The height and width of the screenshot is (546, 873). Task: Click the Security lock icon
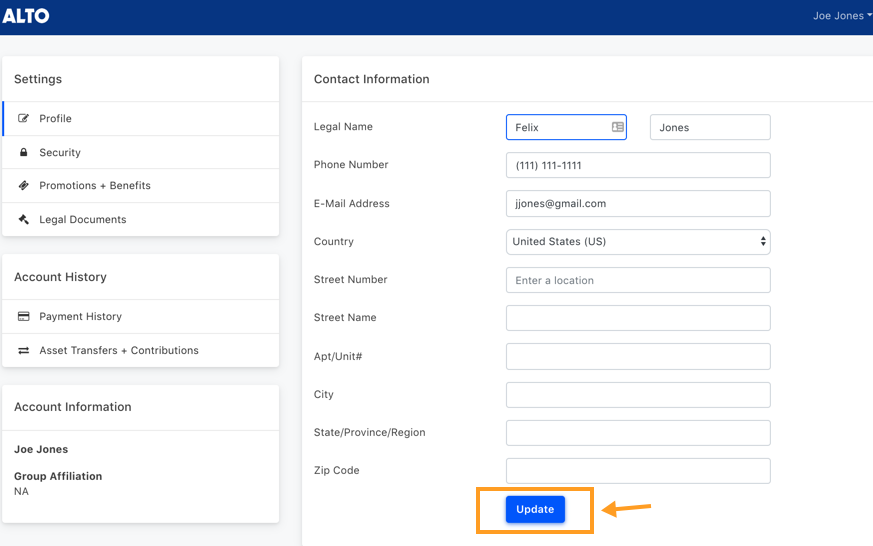[x=23, y=152]
